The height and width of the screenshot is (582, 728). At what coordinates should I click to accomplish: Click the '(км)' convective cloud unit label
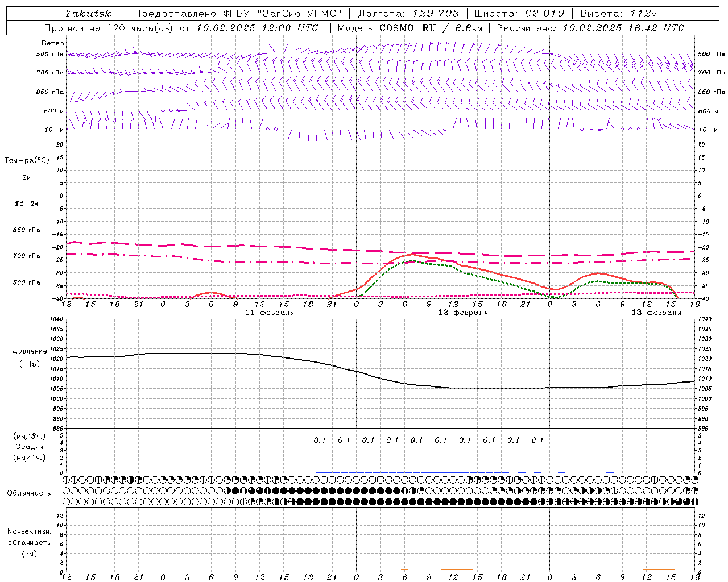(x=29, y=554)
